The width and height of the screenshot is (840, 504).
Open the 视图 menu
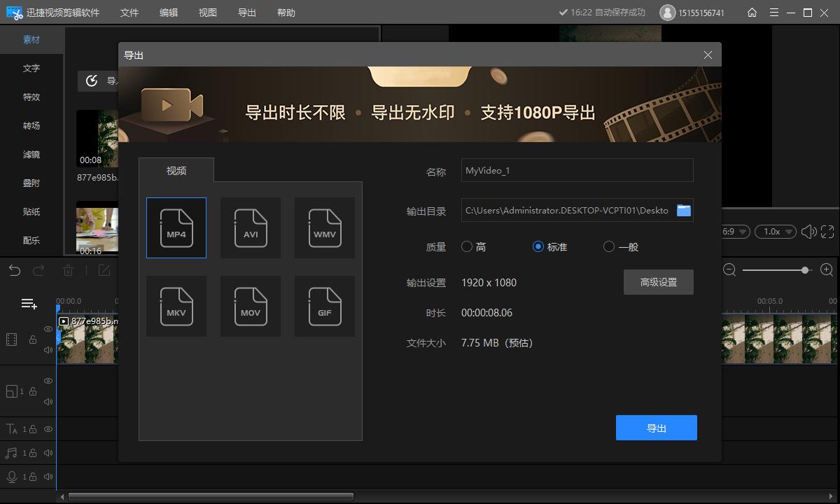click(x=207, y=12)
